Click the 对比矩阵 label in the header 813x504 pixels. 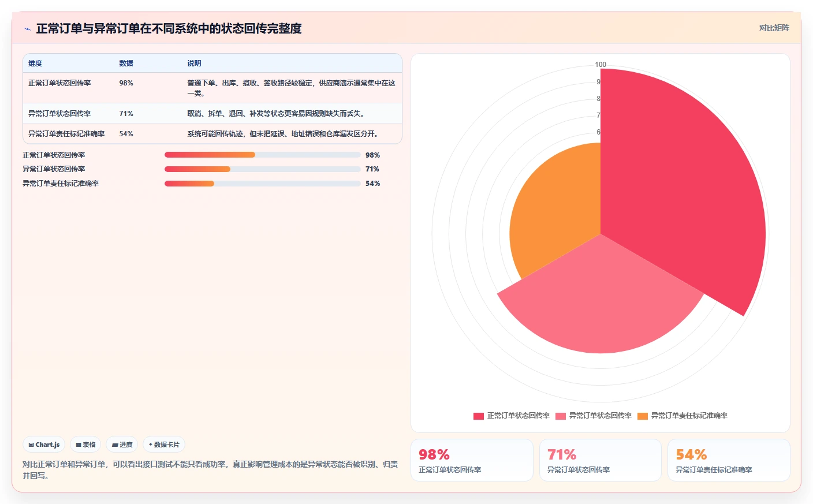coord(774,28)
